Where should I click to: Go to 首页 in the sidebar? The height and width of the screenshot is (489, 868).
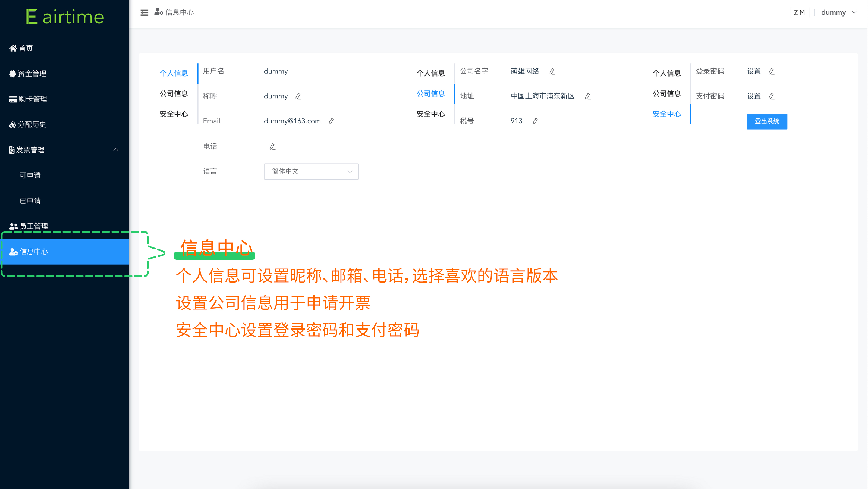[64, 48]
